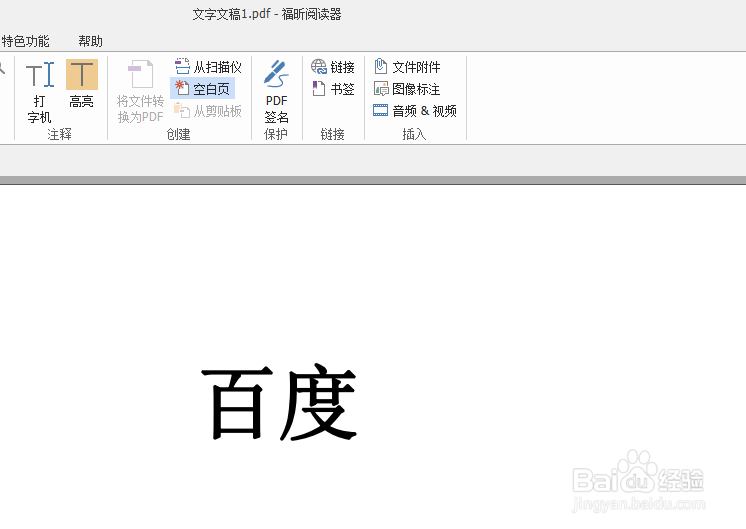Click the 百度 text in the document
The width and height of the screenshot is (746, 529).
(x=279, y=402)
